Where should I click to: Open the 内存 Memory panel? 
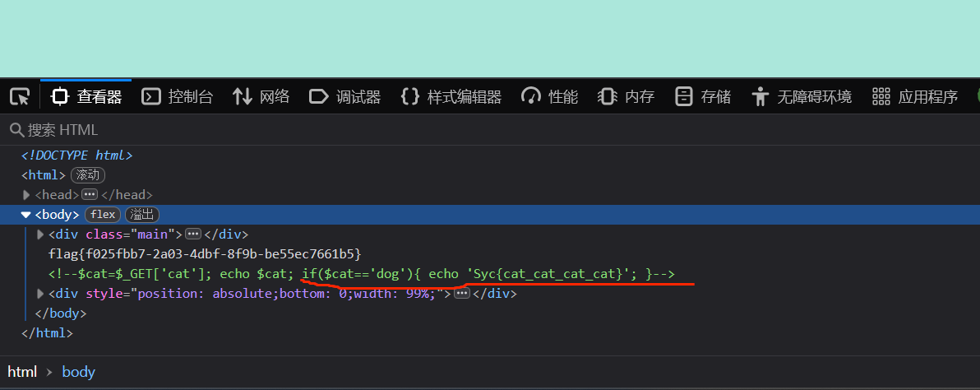click(626, 97)
